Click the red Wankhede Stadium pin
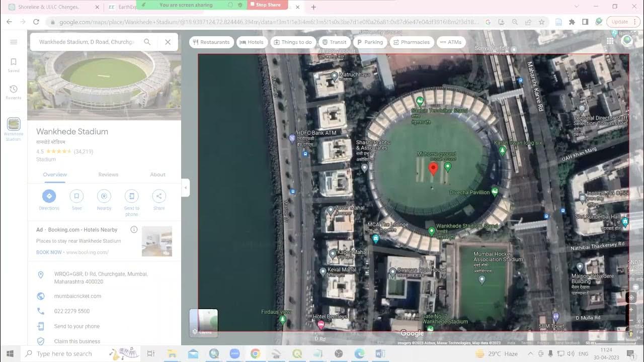The width and height of the screenshot is (644, 362). coord(433,168)
